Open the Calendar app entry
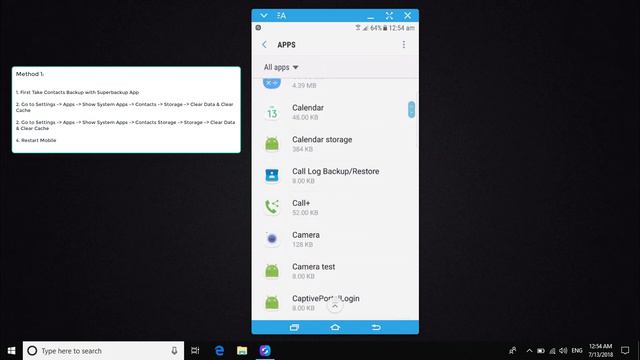 (x=335, y=112)
